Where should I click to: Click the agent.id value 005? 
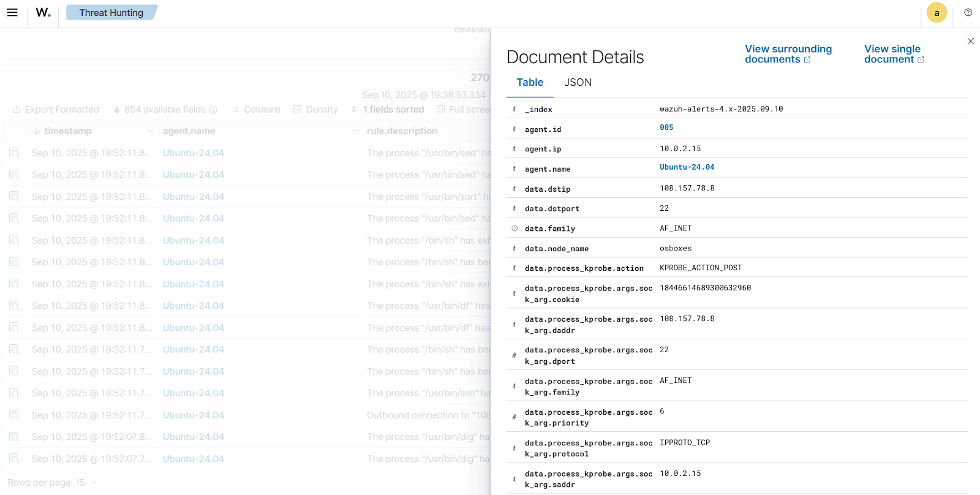[x=666, y=127]
